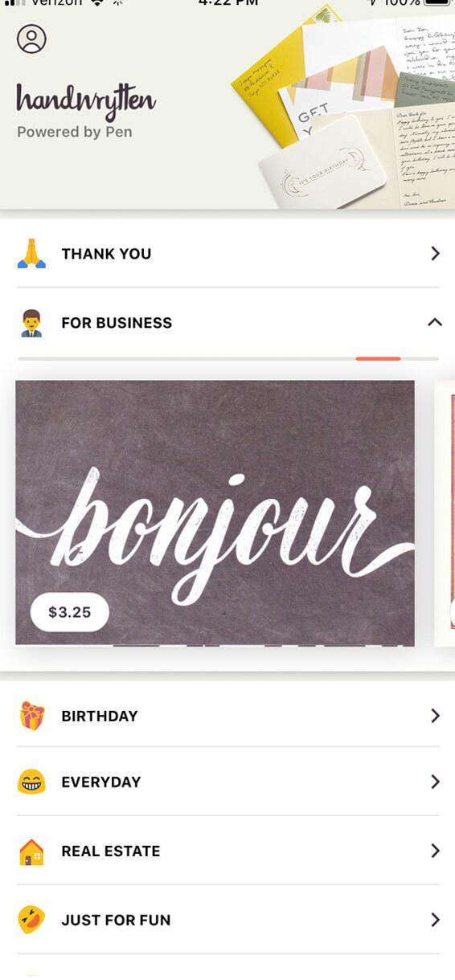This screenshot has width=455, height=980.
Task: Open the bonjour card thumbnail
Action: click(x=215, y=513)
